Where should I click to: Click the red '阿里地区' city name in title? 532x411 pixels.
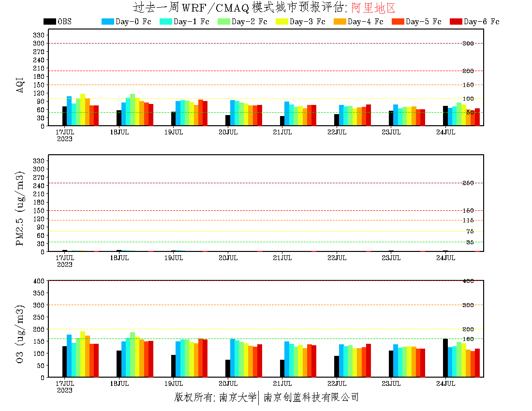click(373, 7)
